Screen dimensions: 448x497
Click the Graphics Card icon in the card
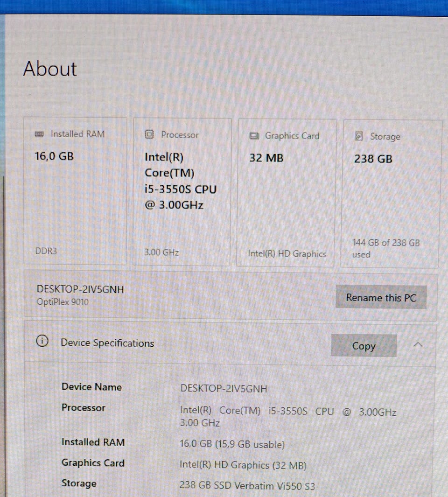[254, 136]
